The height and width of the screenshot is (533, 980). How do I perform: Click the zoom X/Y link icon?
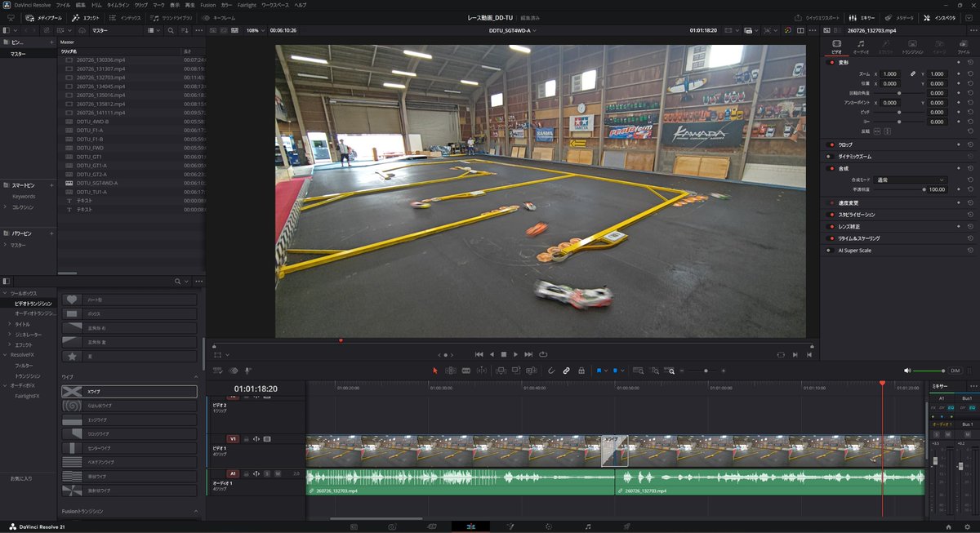coord(913,73)
